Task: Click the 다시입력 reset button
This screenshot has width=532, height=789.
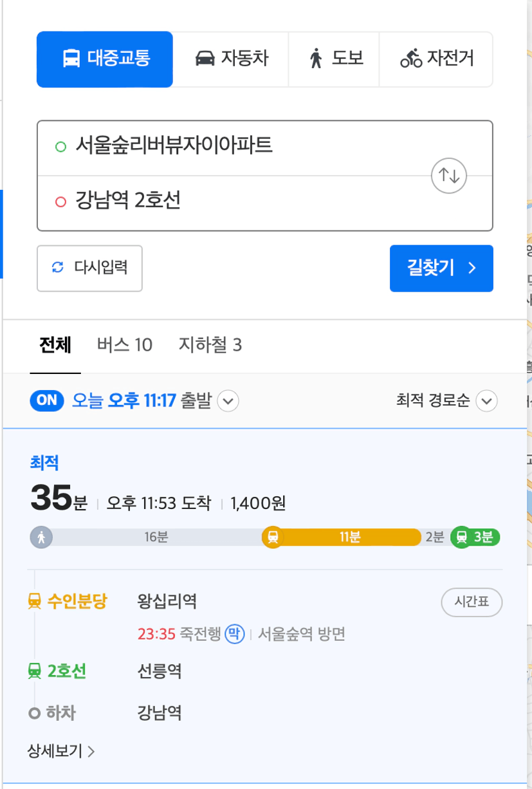Action: coord(89,268)
